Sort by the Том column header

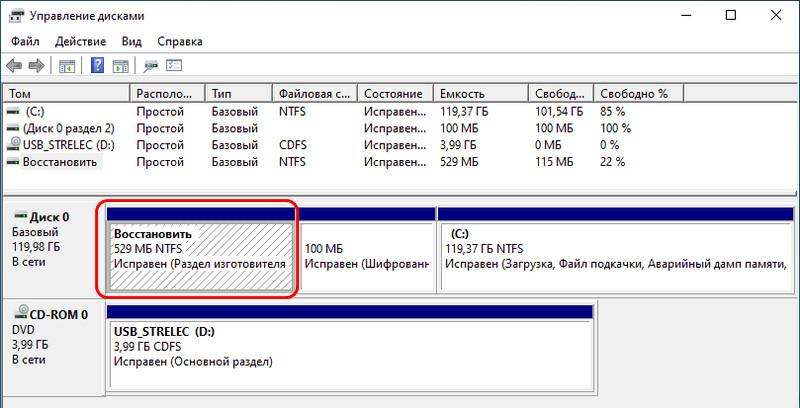click(66, 93)
